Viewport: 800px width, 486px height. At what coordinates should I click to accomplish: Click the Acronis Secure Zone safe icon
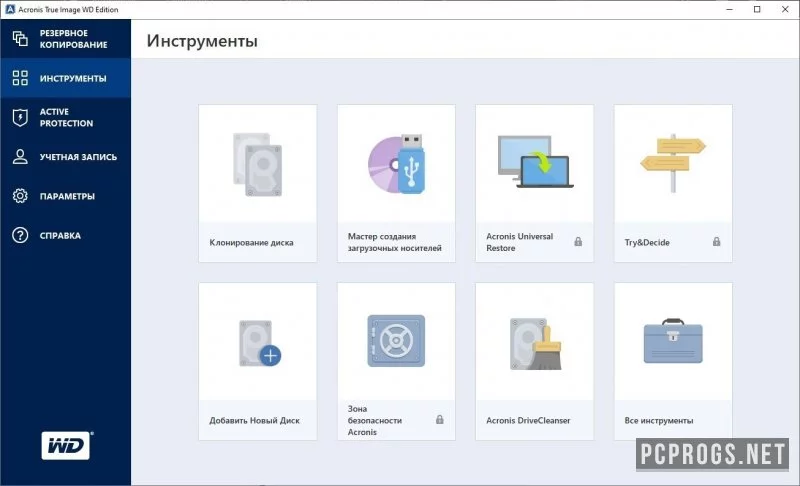396,341
